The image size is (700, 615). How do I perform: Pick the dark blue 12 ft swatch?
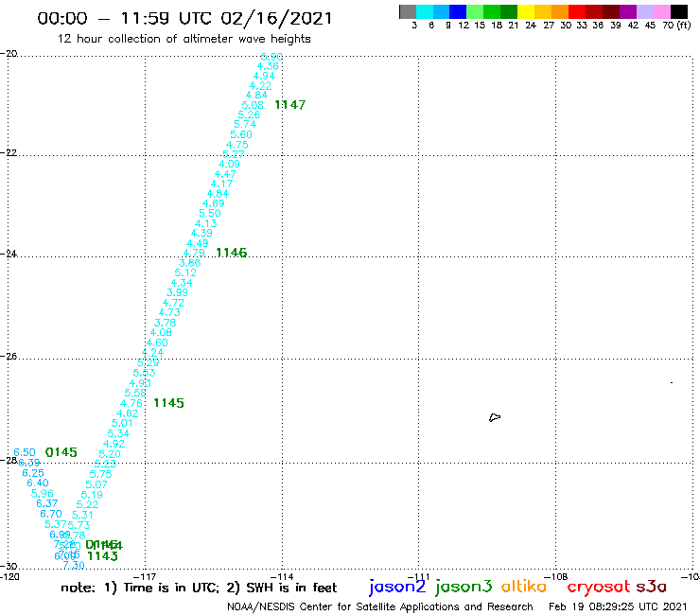click(458, 11)
